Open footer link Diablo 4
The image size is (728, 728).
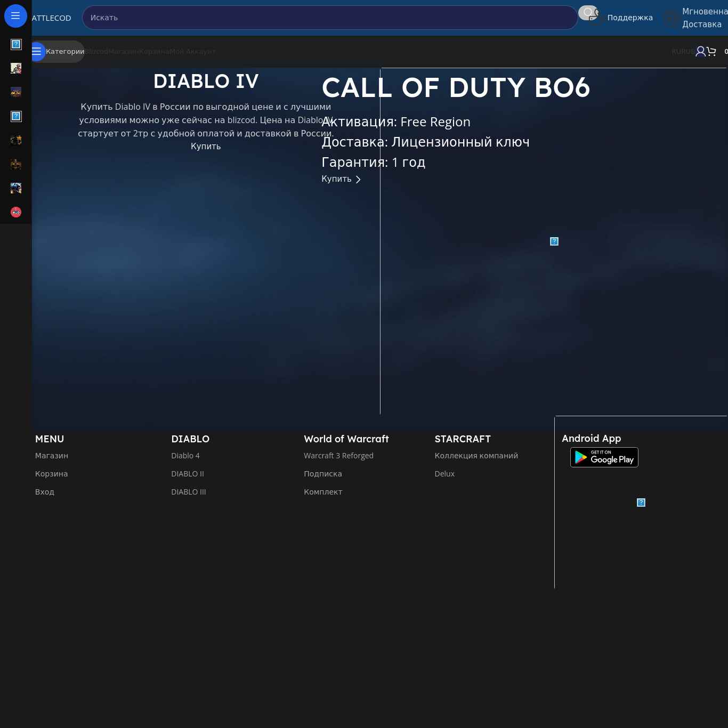coord(185,456)
